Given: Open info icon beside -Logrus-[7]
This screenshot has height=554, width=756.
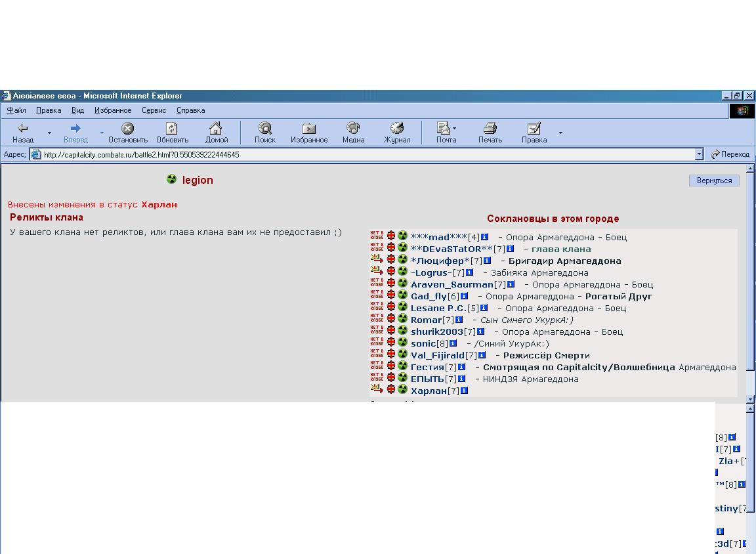Looking at the screenshot, I should 470,272.
